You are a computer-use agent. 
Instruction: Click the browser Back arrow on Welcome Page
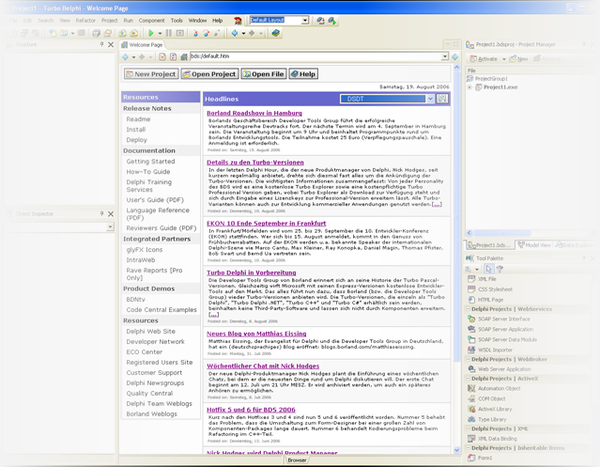click(x=125, y=57)
